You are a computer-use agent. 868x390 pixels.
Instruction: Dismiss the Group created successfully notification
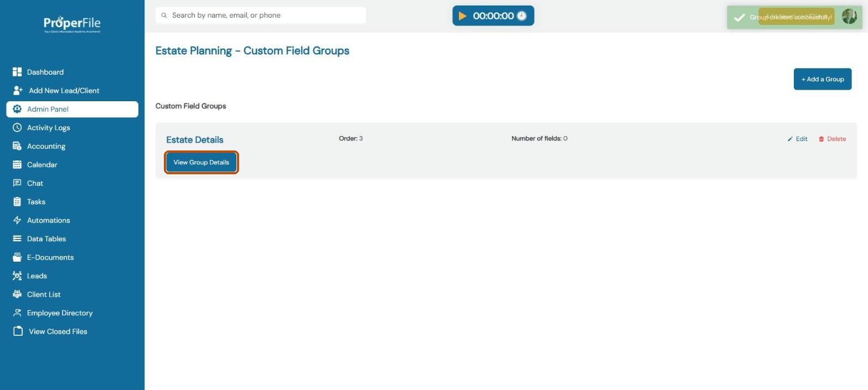coord(794,17)
